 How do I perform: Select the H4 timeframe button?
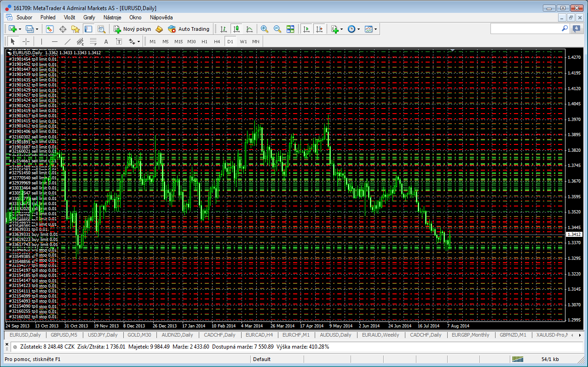217,41
